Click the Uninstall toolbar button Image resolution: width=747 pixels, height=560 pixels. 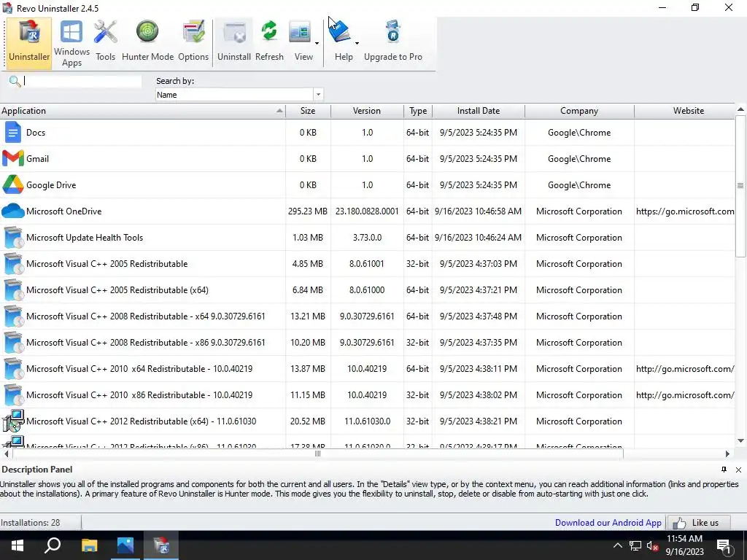pyautogui.click(x=234, y=42)
